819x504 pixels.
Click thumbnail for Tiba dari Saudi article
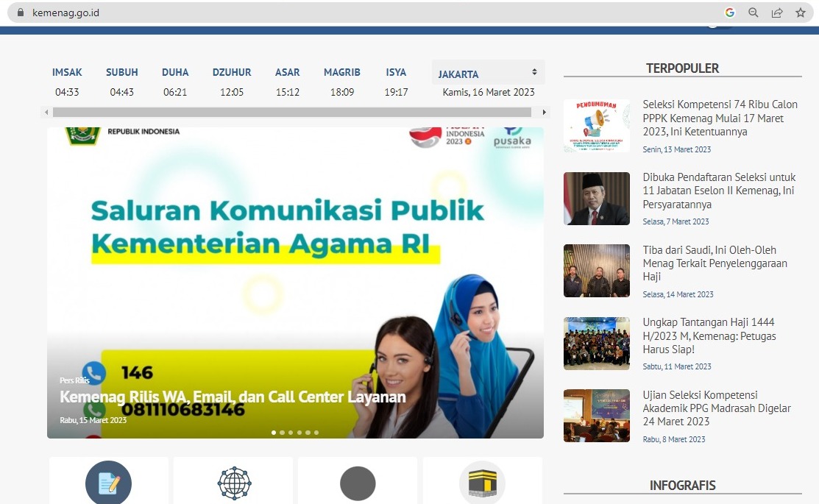click(597, 271)
